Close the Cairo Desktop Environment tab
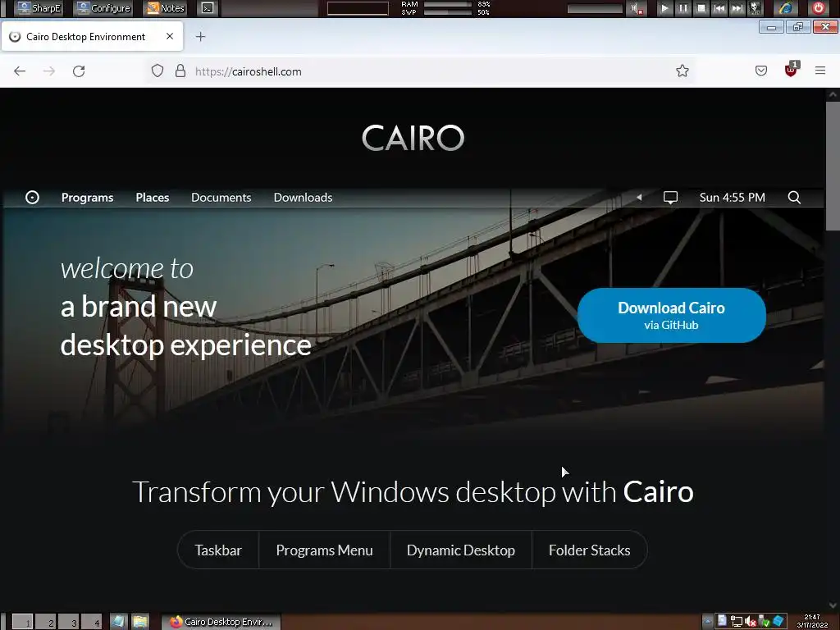840x630 pixels. coord(170,36)
